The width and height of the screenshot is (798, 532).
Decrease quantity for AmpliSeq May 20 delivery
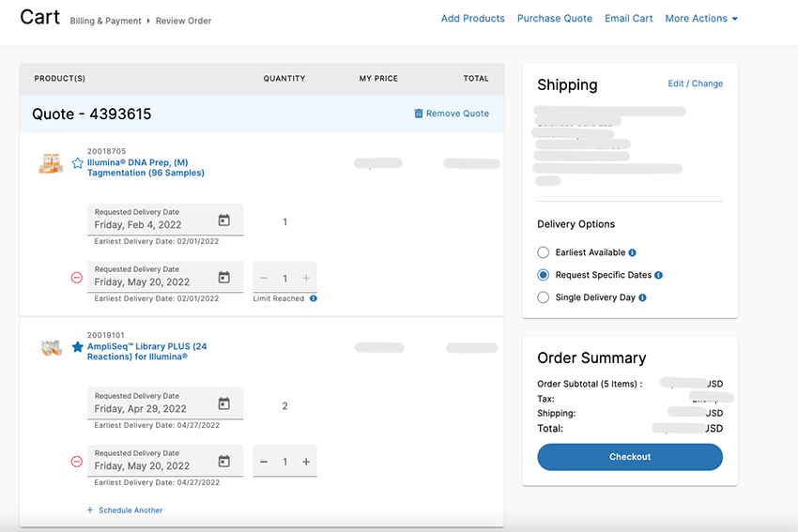(x=264, y=462)
